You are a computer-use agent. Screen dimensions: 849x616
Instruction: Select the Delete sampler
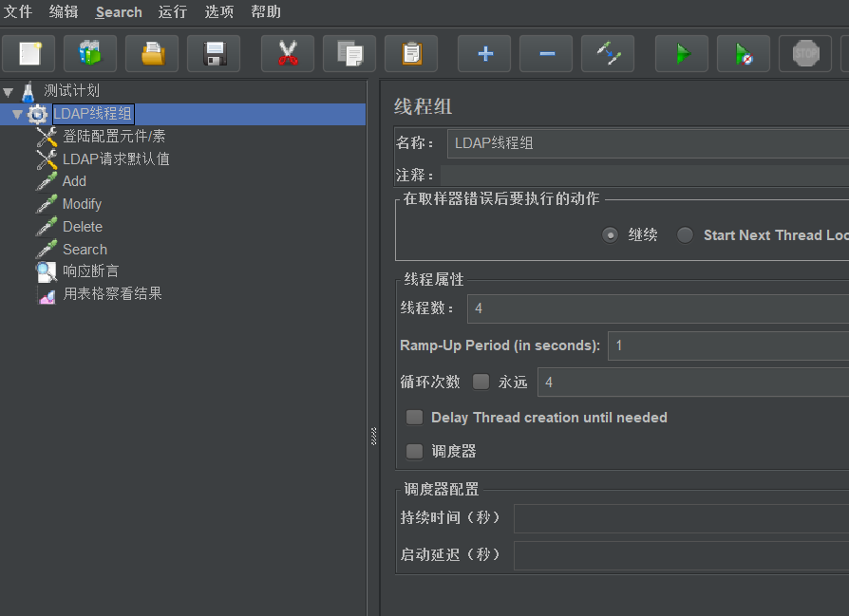tap(83, 227)
